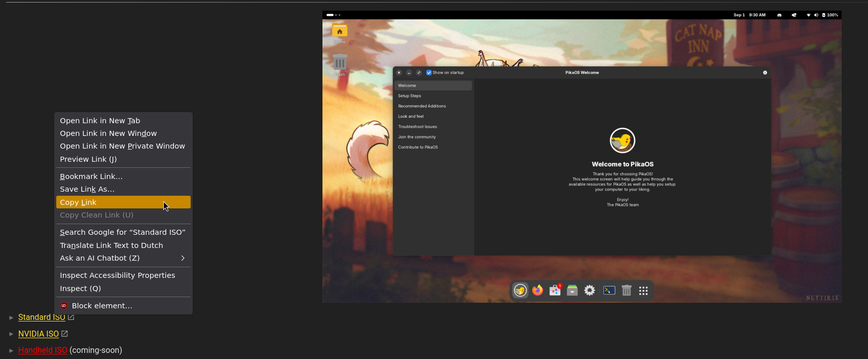
Task: Select Troubleshoot Issues sidebar item
Action: click(x=433, y=127)
